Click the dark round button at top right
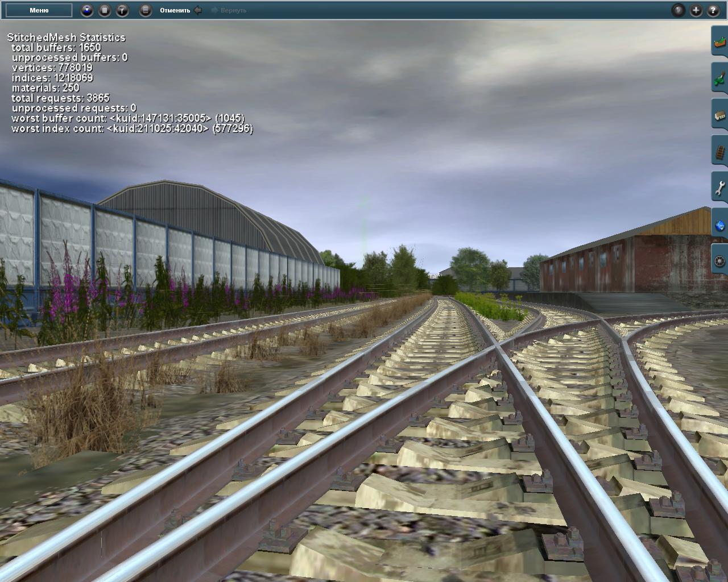The height and width of the screenshot is (582, 728). tap(678, 10)
